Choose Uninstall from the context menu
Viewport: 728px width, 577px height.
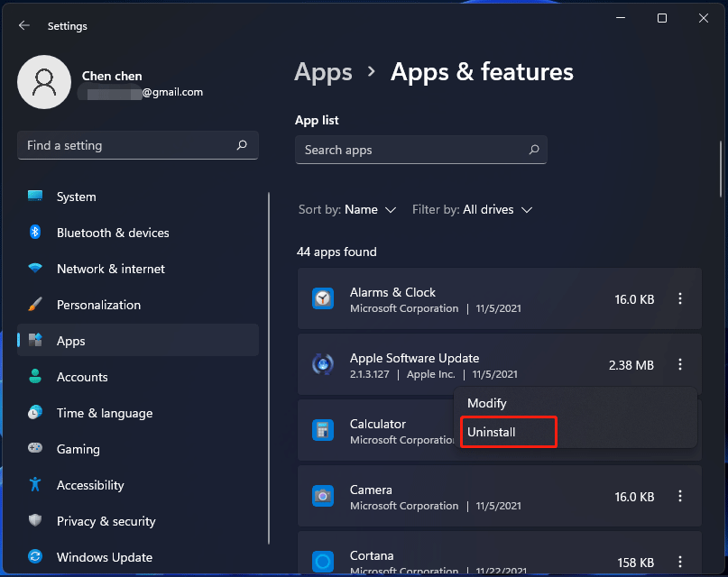576,432
